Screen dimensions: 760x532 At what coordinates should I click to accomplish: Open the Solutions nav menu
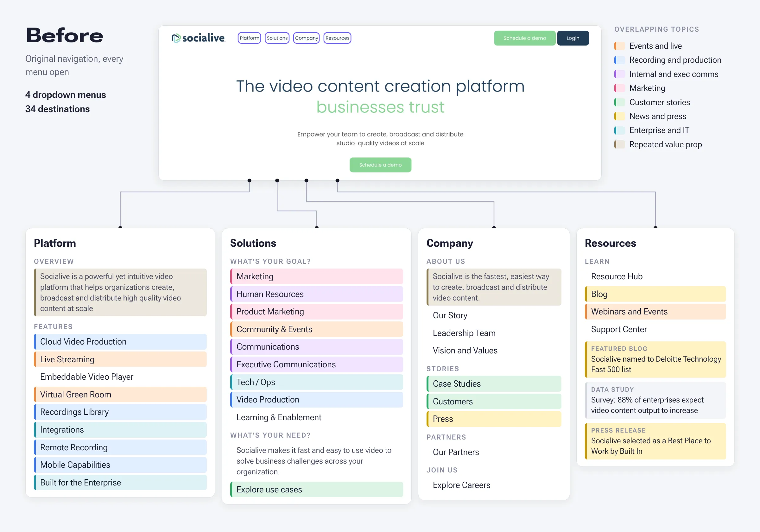[277, 38]
